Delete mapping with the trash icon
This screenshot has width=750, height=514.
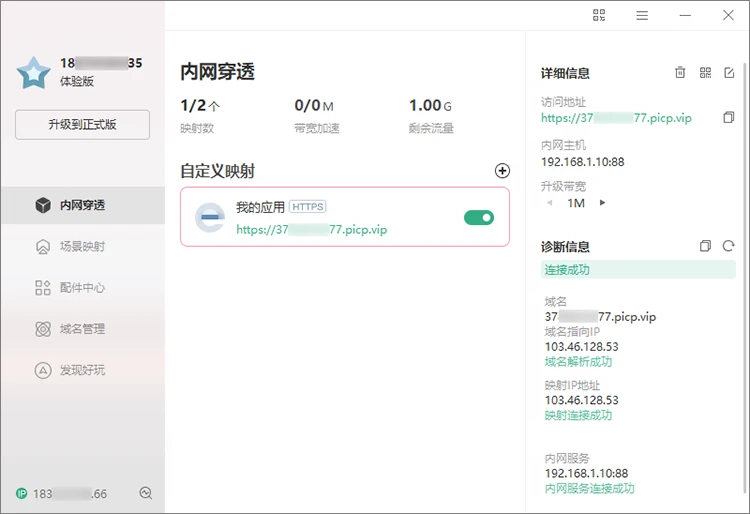(x=680, y=73)
